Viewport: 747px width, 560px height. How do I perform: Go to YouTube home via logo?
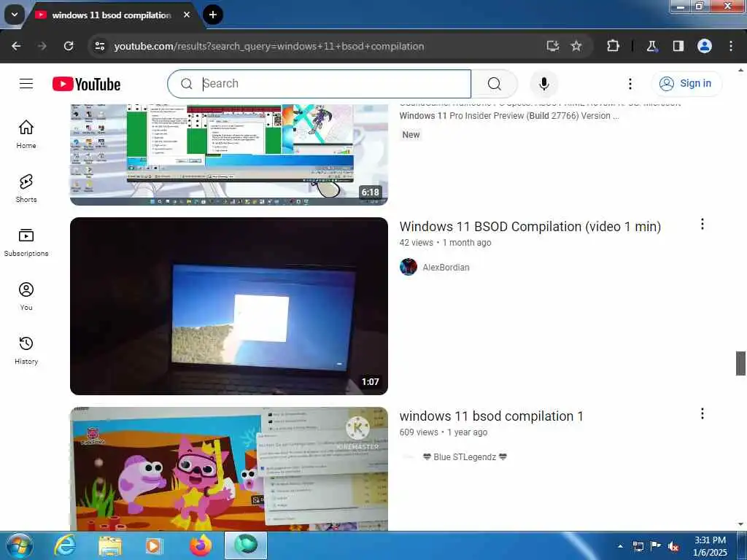(86, 85)
